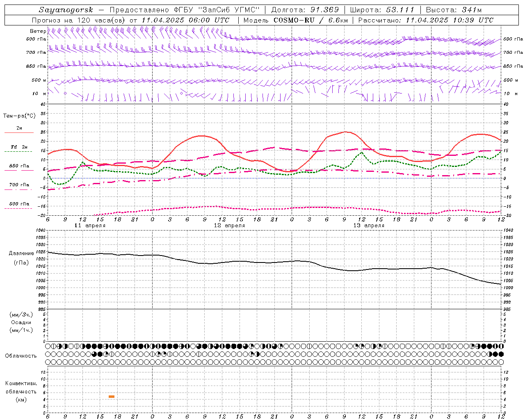Click the 10 м wind level label on left
The width and height of the screenshot is (525, 420).
(x=39, y=94)
